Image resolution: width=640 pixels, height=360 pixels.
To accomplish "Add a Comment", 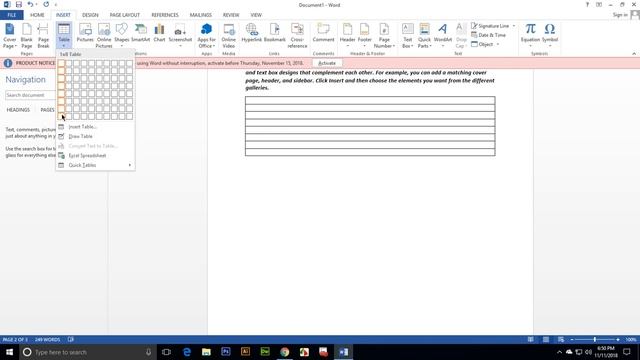I will [323, 33].
